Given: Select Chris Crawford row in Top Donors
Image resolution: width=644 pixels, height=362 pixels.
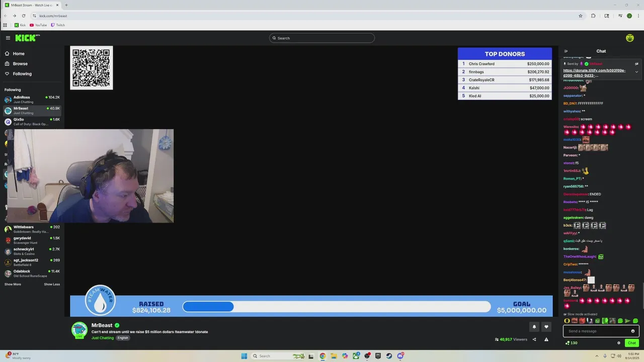Looking at the screenshot, I should (x=505, y=64).
